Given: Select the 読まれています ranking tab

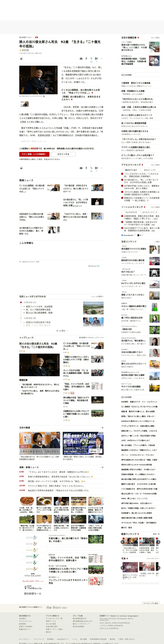Looking at the screenshot, I should 131,170.
